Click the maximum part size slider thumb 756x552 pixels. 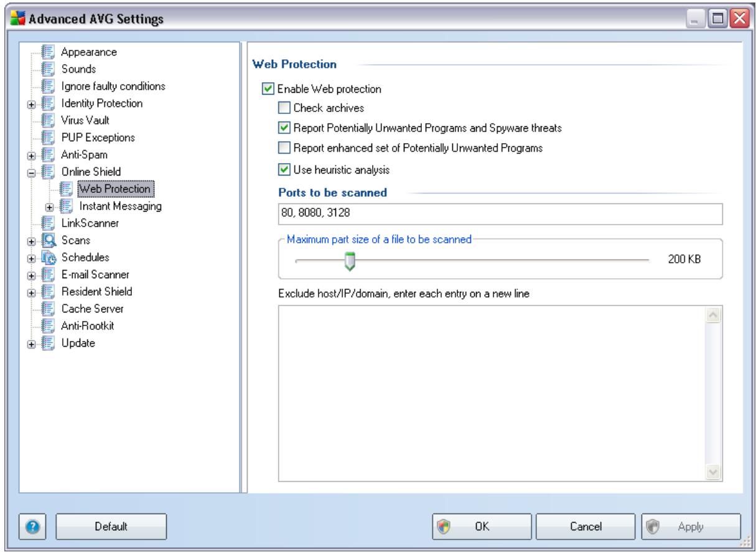click(350, 261)
